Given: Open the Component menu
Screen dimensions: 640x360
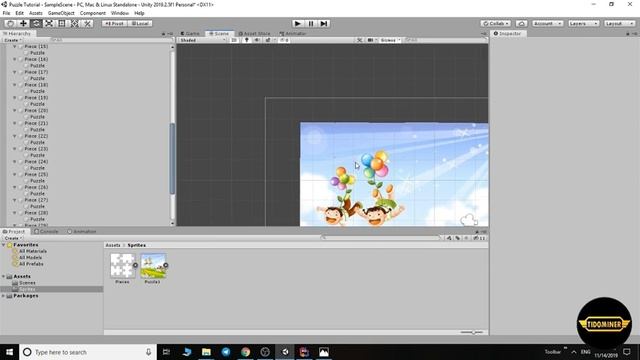Looking at the screenshot, I should (93, 13).
